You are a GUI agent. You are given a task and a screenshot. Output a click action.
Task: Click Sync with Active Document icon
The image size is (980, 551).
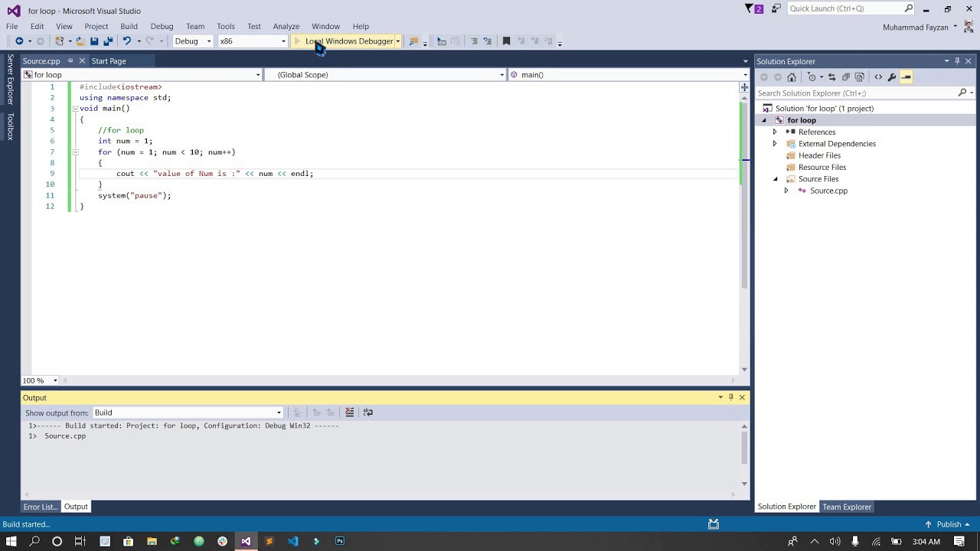(832, 77)
